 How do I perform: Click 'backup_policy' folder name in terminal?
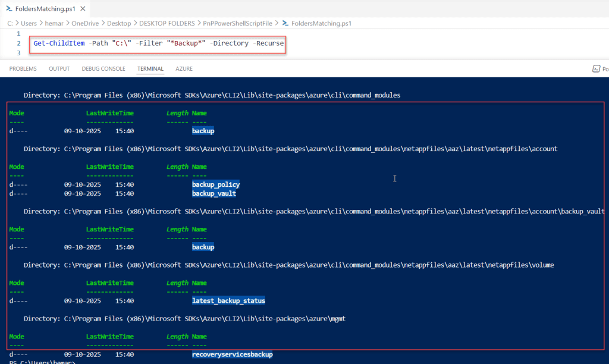(216, 184)
